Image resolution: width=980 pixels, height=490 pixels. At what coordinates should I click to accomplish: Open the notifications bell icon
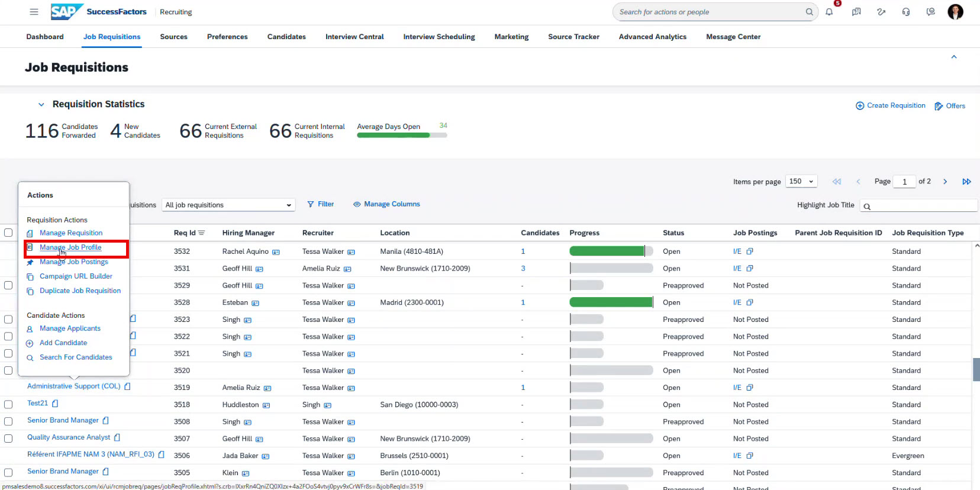829,12
